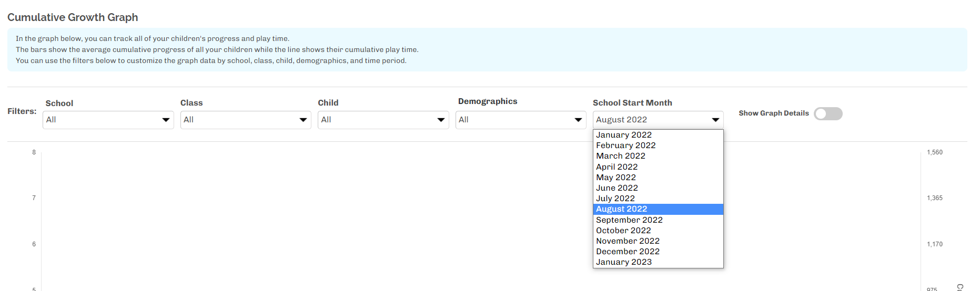This screenshot has width=980, height=291.
Task: Select January 2022 from the list
Action: tap(624, 135)
